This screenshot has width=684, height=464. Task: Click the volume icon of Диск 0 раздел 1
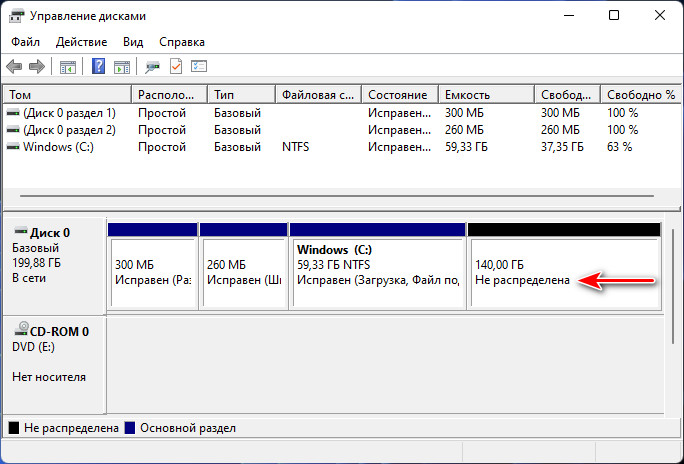coord(13,113)
